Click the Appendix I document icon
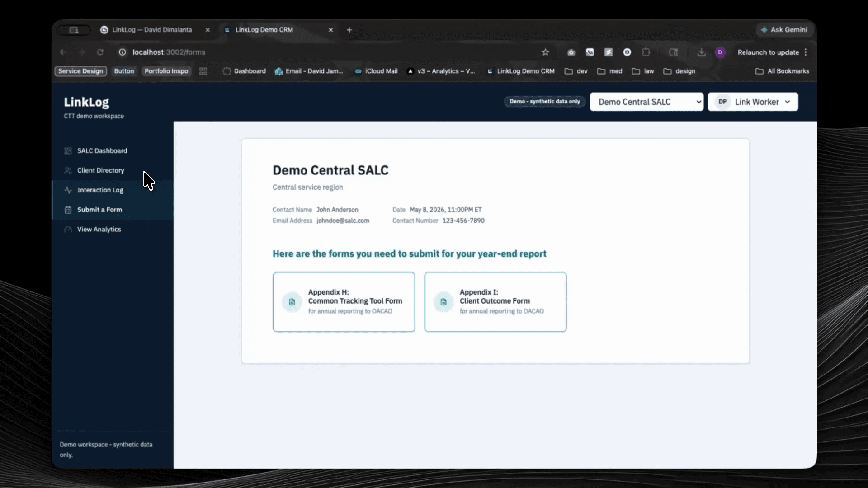868x488 pixels. pos(443,302)
